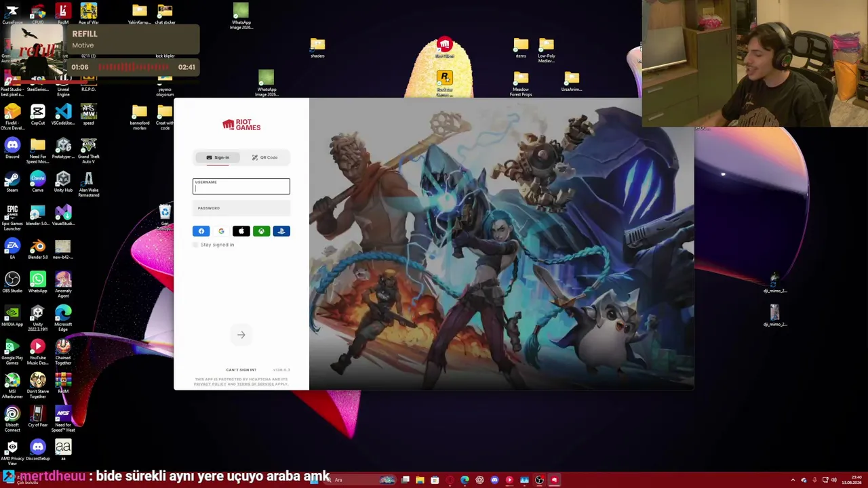Viewport: 868px width, 488px height.
Task: Select the CapCut desktop icon
Action: (37, 115)
